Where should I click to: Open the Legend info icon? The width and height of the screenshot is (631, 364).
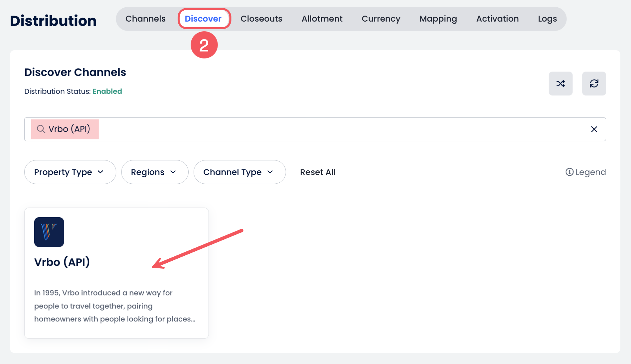click(569, 172)
